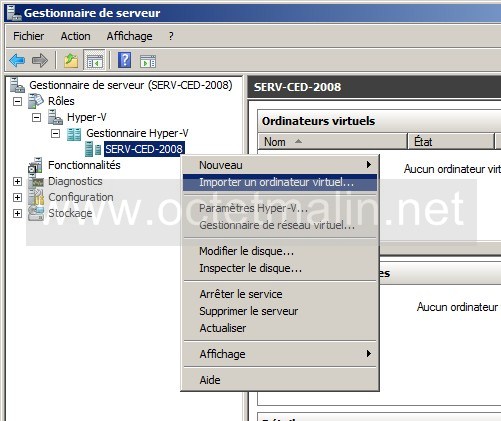Click the État column header
Image resolution: width=501 pixels, height=421 pixels.
451,142
